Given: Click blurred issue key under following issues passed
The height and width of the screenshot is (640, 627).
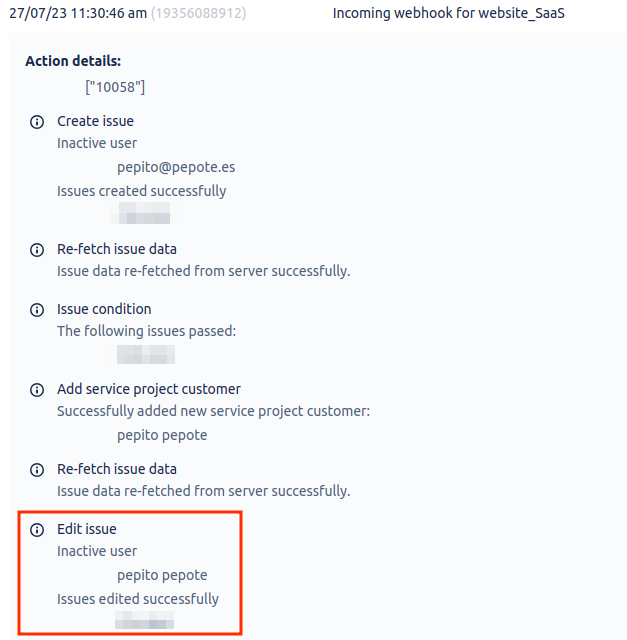Looking at the screenshot, I should pos(145,354).
